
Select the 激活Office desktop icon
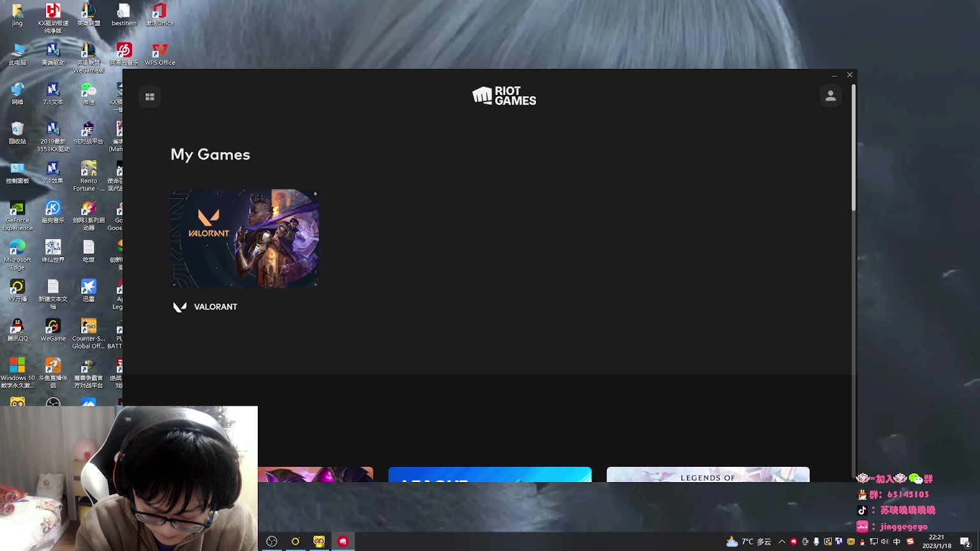(160, 15)
